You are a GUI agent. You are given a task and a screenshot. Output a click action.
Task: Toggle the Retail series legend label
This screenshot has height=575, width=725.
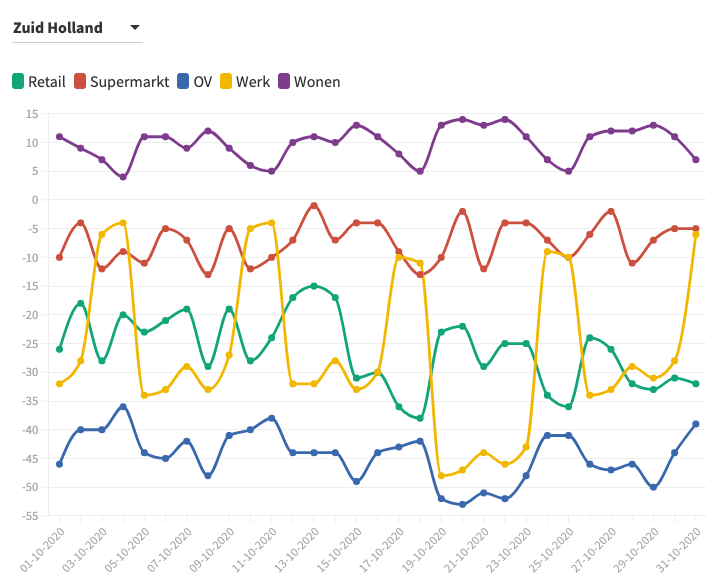(46, 82)
